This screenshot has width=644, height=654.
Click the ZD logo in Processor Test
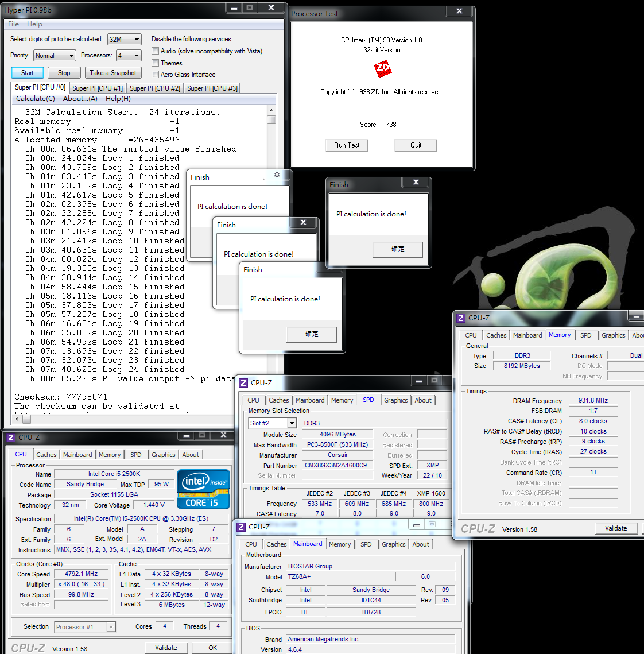click(383, 68)
